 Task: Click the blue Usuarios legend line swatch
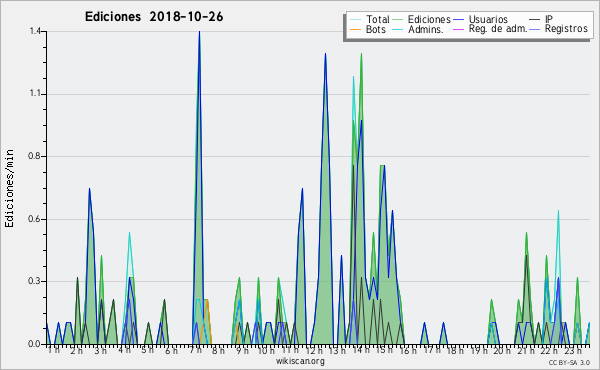[458, 20]
